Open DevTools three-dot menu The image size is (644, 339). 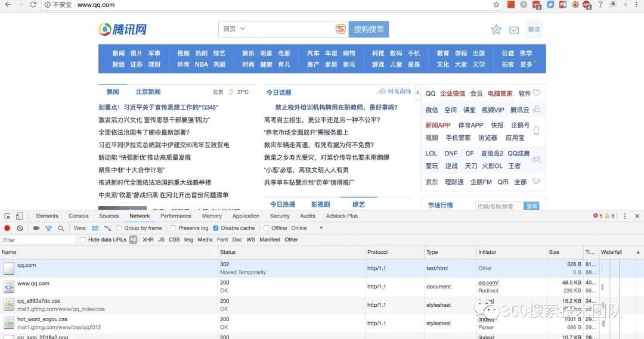625,216
